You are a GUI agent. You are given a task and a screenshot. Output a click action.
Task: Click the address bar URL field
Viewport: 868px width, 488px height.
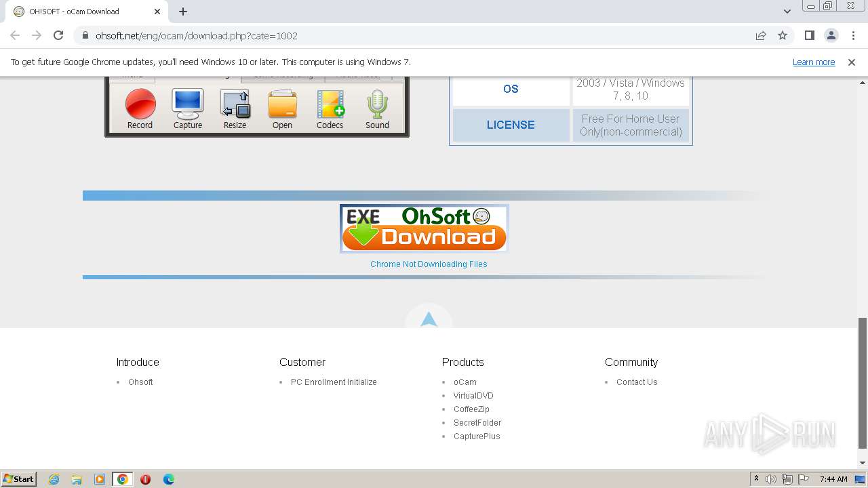[420, 36]
